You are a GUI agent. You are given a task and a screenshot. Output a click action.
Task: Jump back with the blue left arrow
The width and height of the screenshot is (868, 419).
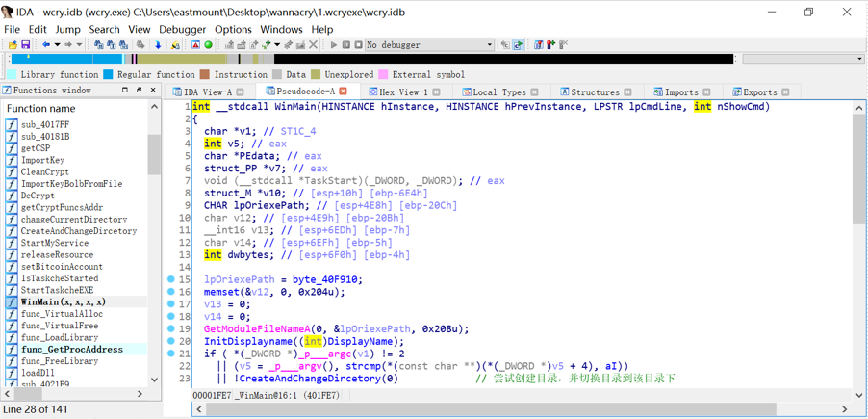tap(46, 45)
